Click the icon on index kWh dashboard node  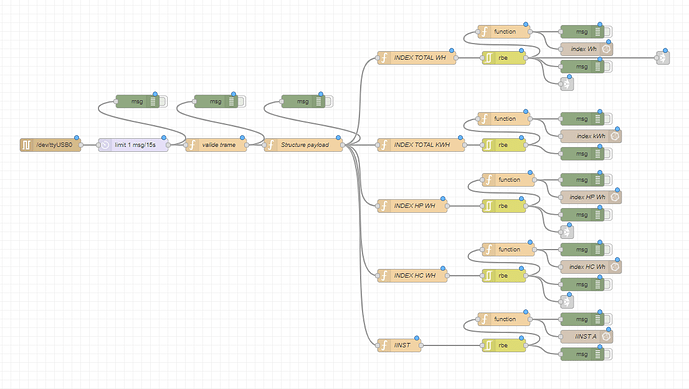click(x=615, y=136)
